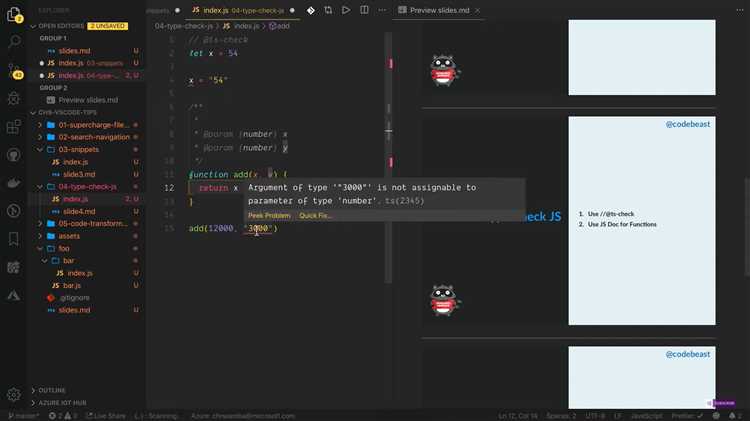Click the UTF-8 encoding status item

click(x=596, y=416)
